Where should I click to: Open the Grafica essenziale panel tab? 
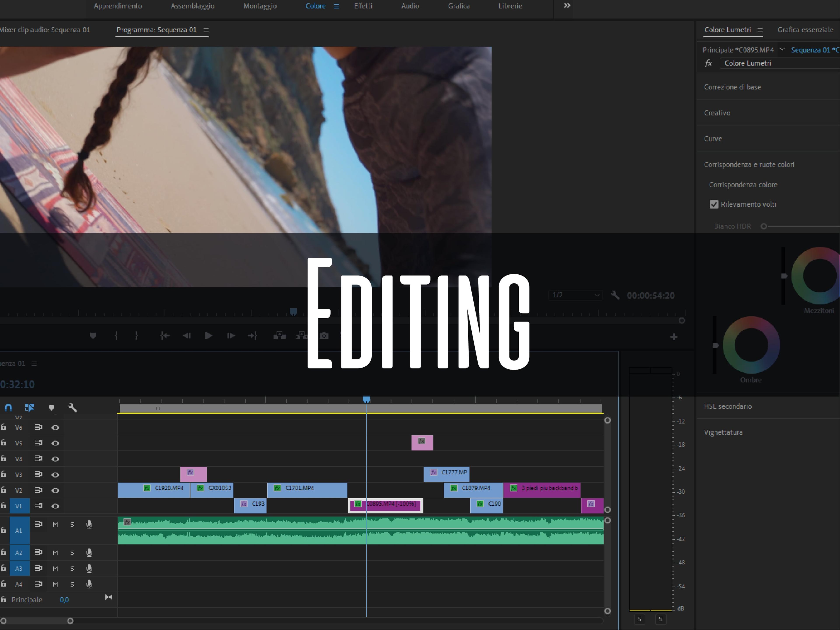point(805,30)
